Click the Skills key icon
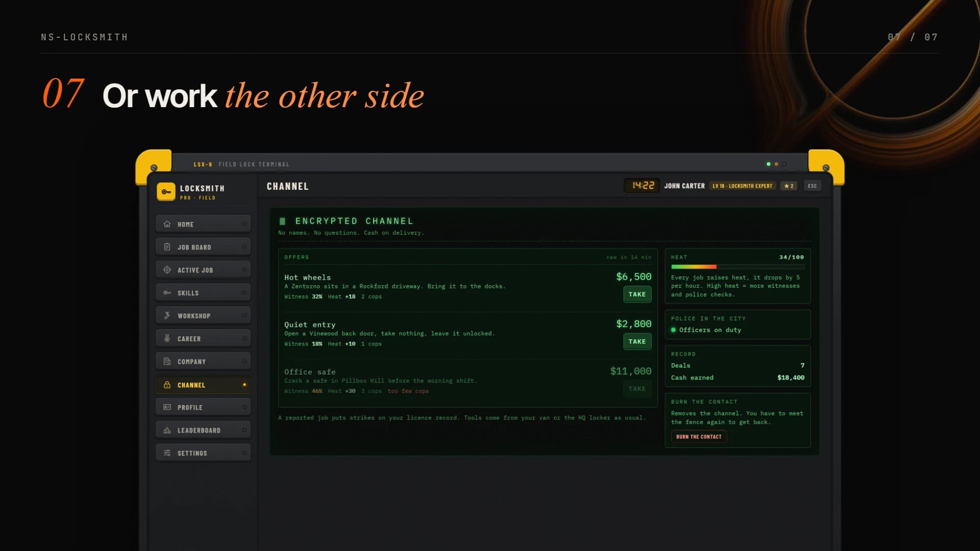The width and height of the screenshot is (980, 551). [167, 293]
